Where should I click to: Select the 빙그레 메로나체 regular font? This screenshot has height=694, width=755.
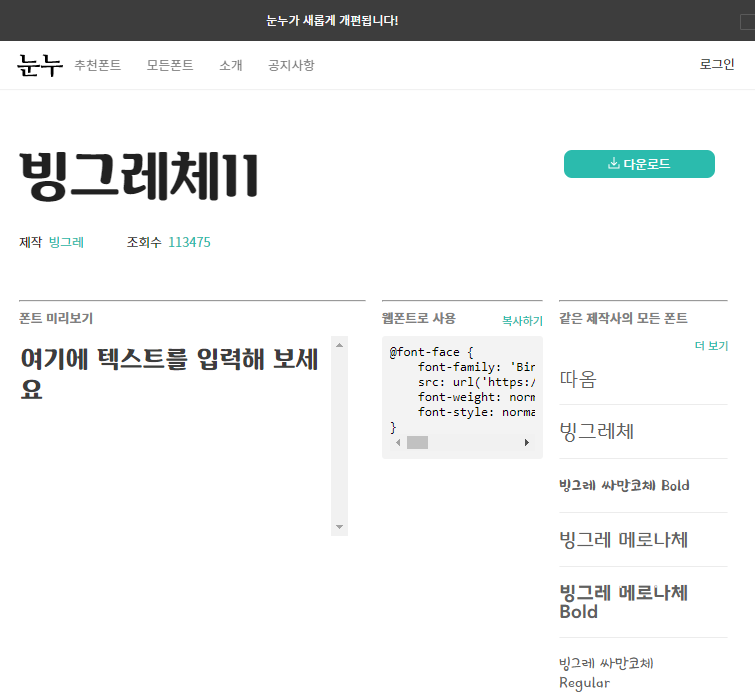point(624,539)
